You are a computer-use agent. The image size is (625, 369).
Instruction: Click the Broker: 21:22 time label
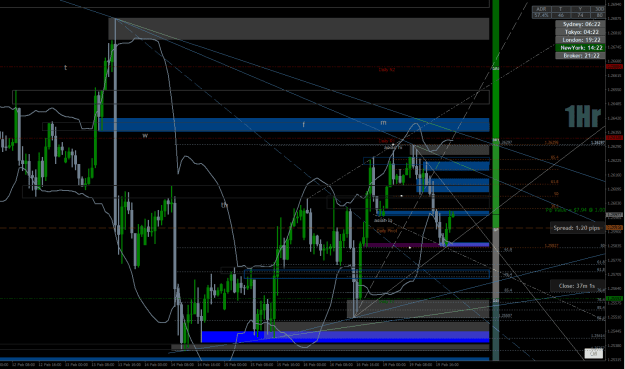580,56
